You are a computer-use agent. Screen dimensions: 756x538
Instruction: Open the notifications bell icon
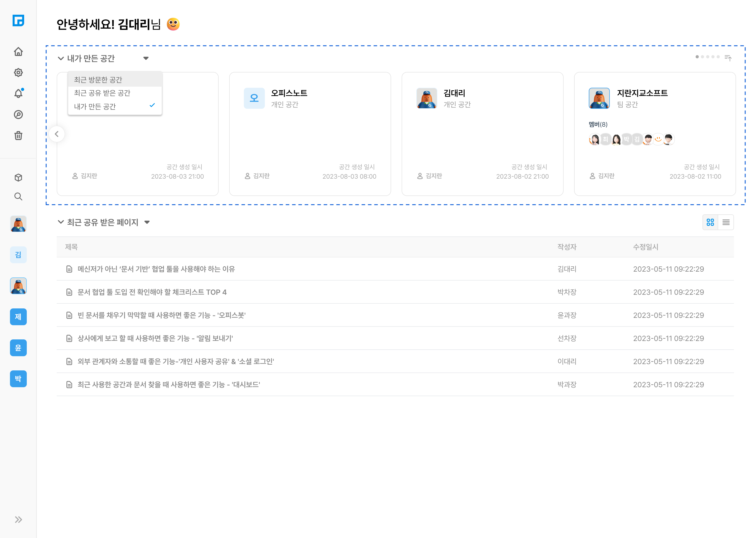[18, 94]
